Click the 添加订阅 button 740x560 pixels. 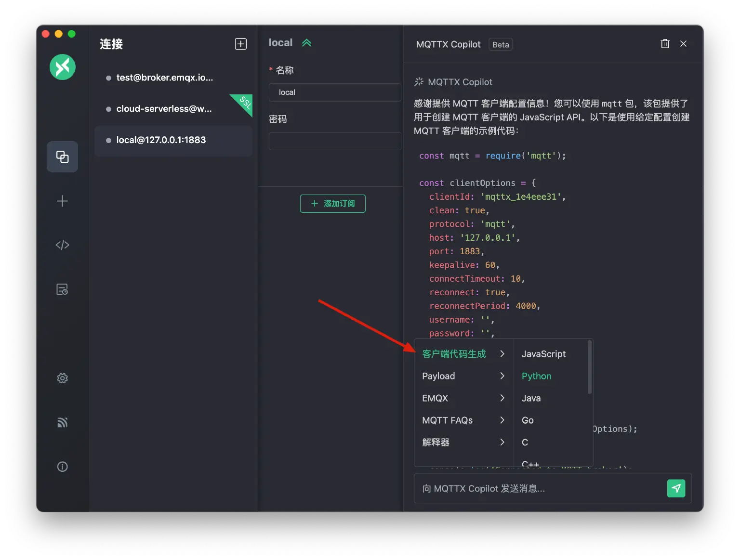coord(332,203)
